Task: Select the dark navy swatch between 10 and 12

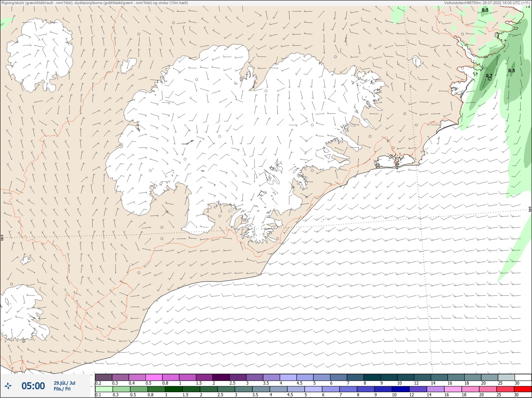Action: point(400,389)
